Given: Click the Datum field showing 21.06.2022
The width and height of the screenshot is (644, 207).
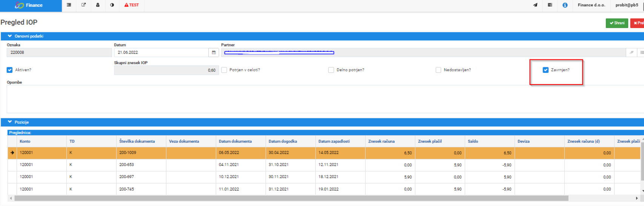Looking at the screenshot, I should [x=161, y=53].
